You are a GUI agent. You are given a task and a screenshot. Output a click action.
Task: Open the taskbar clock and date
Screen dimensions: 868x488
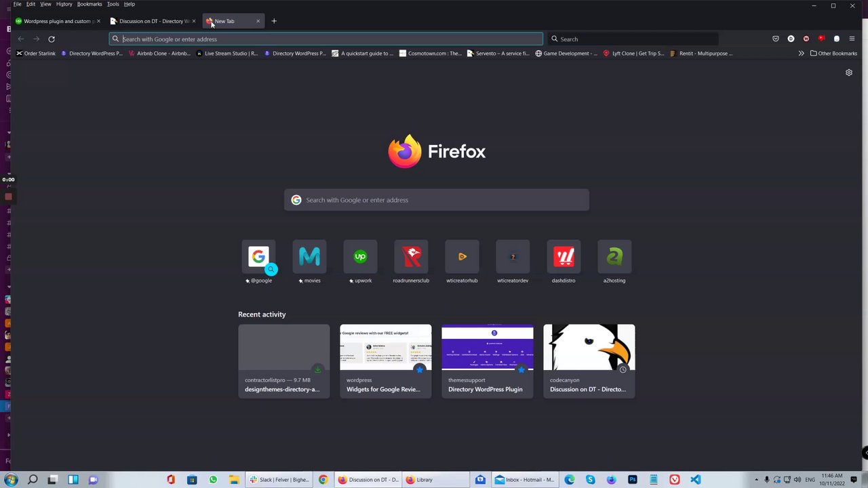tap(831, 479)
